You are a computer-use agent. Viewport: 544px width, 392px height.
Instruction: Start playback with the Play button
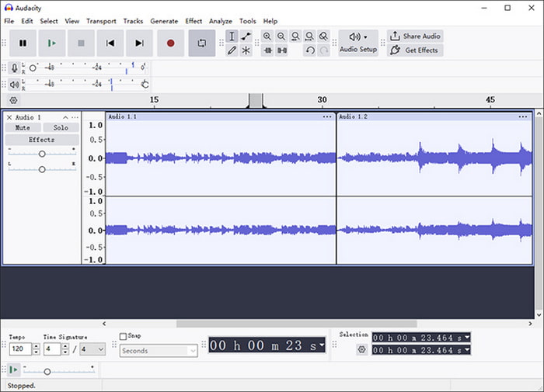click(x=52, y=43)
